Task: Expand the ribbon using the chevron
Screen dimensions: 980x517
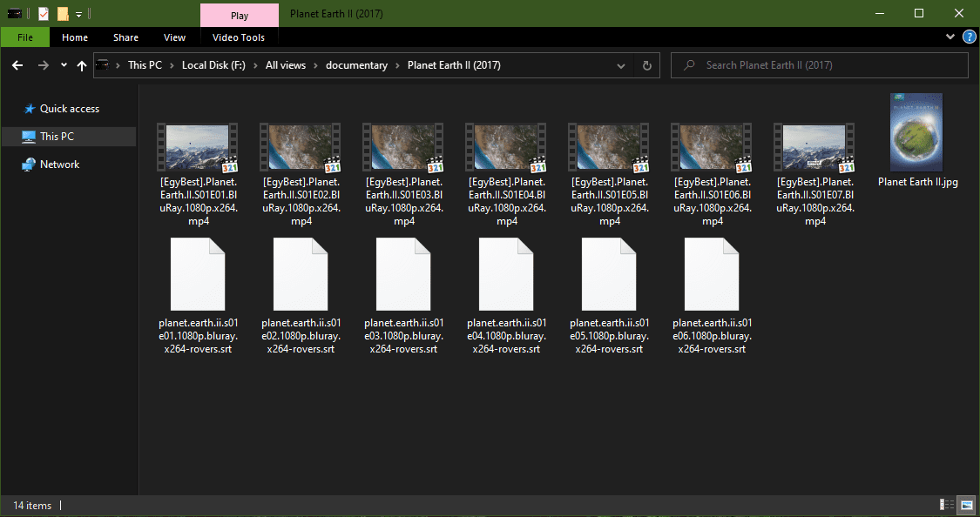Action: [x=950, y=37]
